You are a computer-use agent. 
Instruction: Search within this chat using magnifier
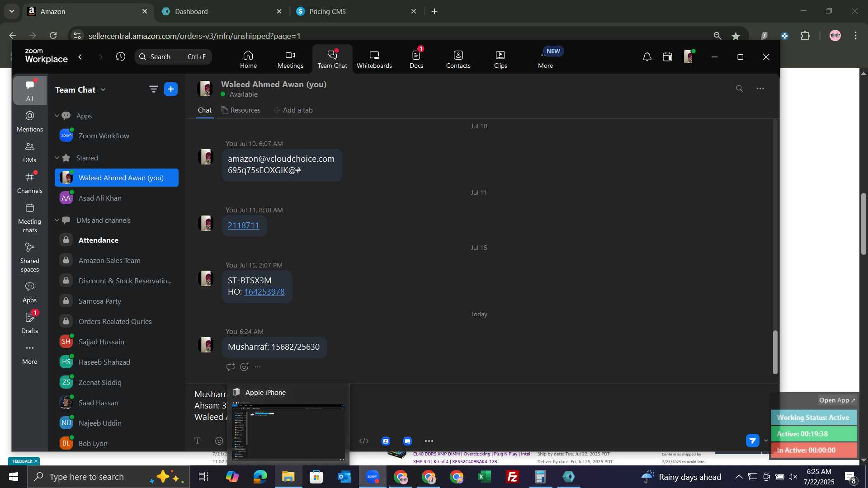pos(739,89)
